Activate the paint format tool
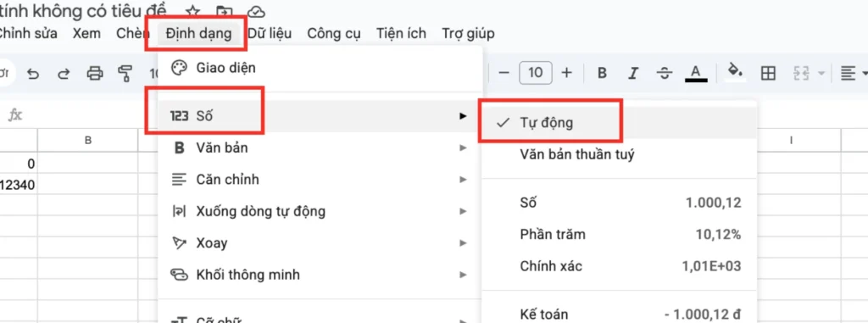This screenshot has height=323, width=868. coord(125,73)
